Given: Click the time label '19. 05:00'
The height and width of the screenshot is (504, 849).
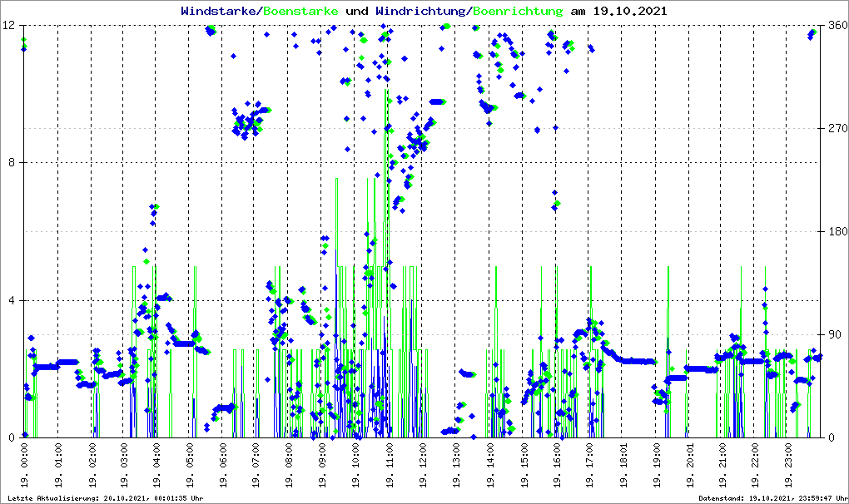Looking at the screenshot, I should 190,466.
